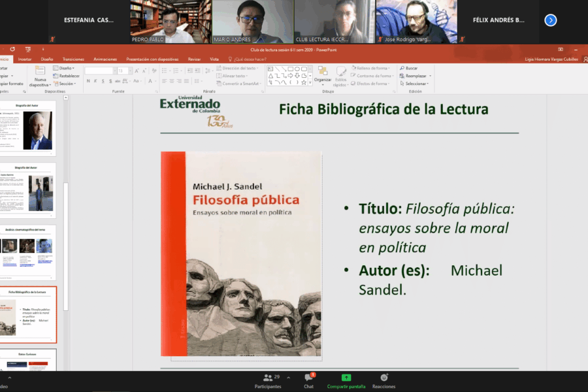
Task: Open the Zoom Participantes panel
Action: [x=268, y=380]
